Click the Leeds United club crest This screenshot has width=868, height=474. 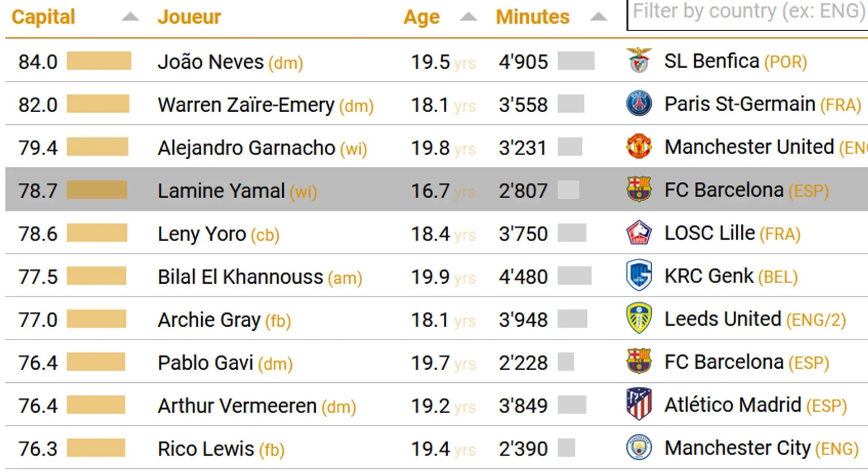click(639, 319)
